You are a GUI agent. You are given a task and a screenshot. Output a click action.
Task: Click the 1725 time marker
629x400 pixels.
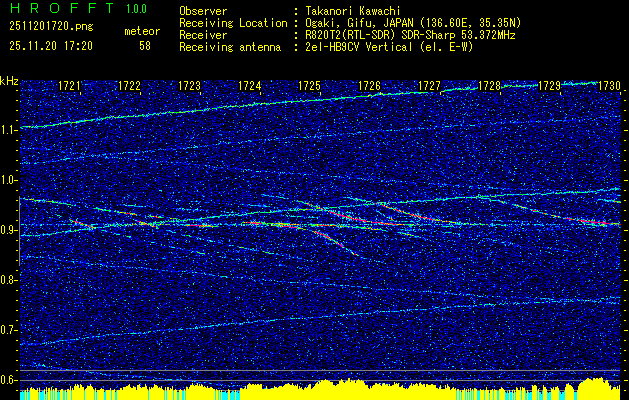click(x=309, y=86)
